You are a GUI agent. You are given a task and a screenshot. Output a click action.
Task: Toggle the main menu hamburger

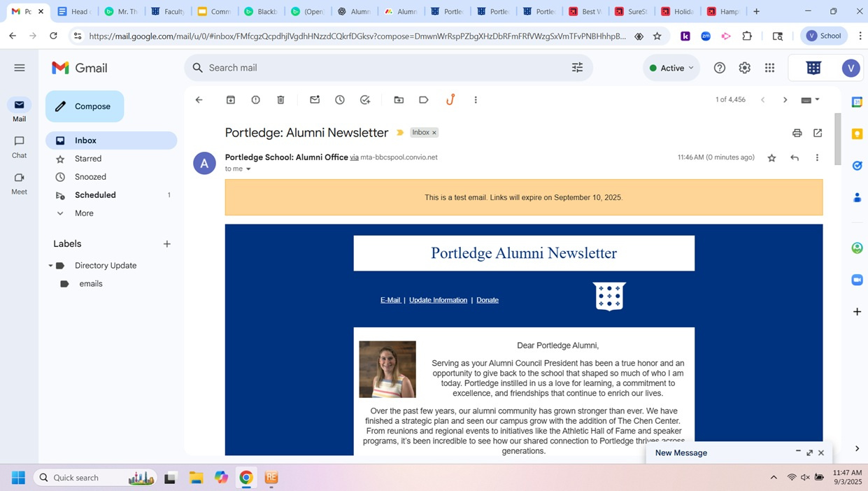pyautogui.click(x=20, y=68)
